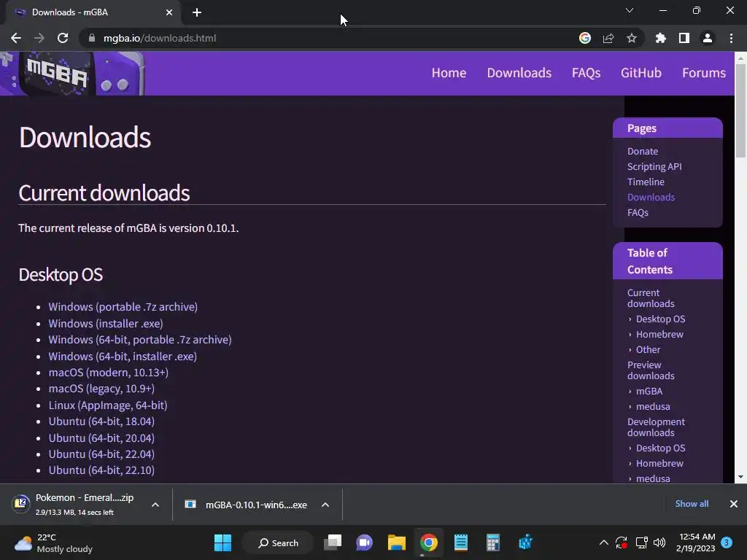Open the weather widget showing 22°C
This screenshot has width=747, height=560.
(x=53, y=542)
